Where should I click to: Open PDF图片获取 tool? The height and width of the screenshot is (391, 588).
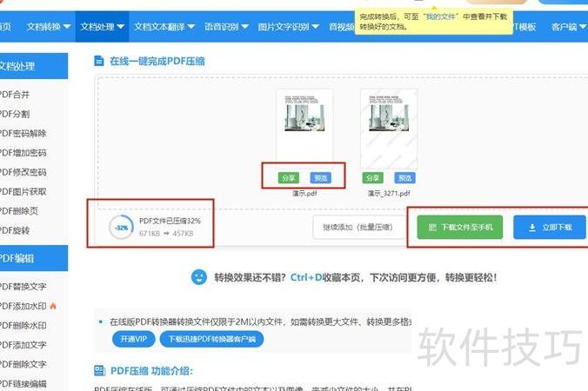23,192
